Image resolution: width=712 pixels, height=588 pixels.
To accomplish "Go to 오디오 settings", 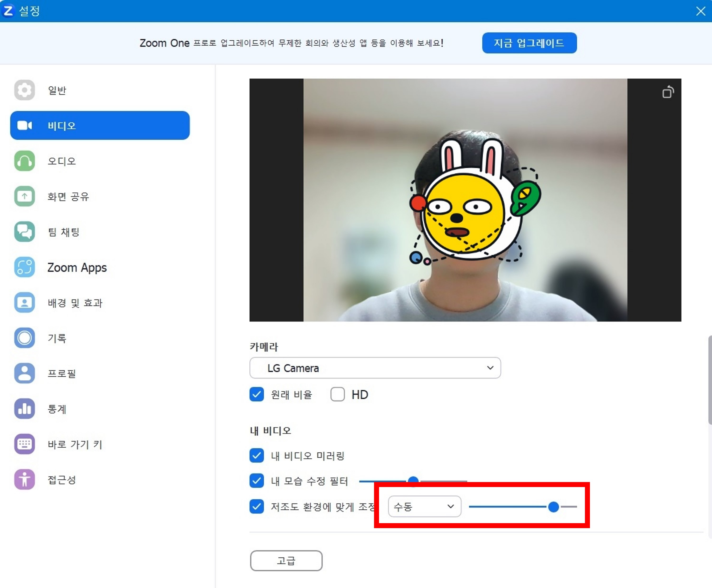I will tap(100, 161).
